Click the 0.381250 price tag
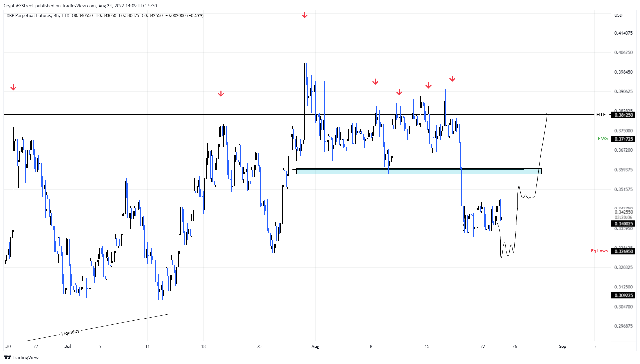The height and width of the screenshot is (364, 640). 623,115
